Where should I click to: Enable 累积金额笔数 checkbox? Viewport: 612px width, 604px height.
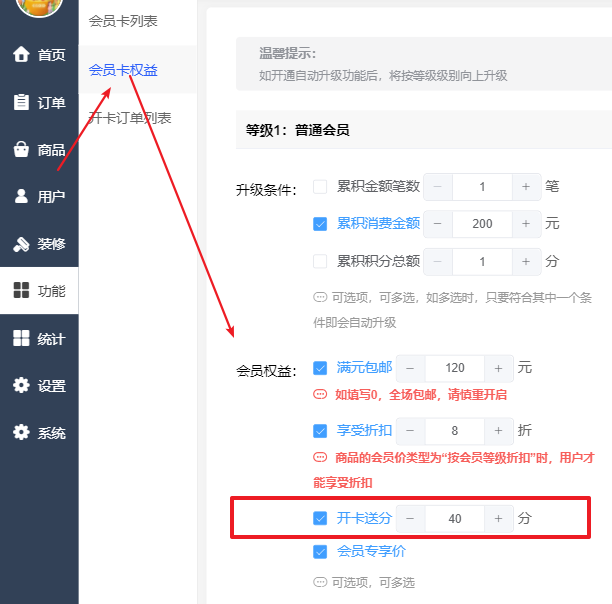pyautogui.click(x=320, y=187)
